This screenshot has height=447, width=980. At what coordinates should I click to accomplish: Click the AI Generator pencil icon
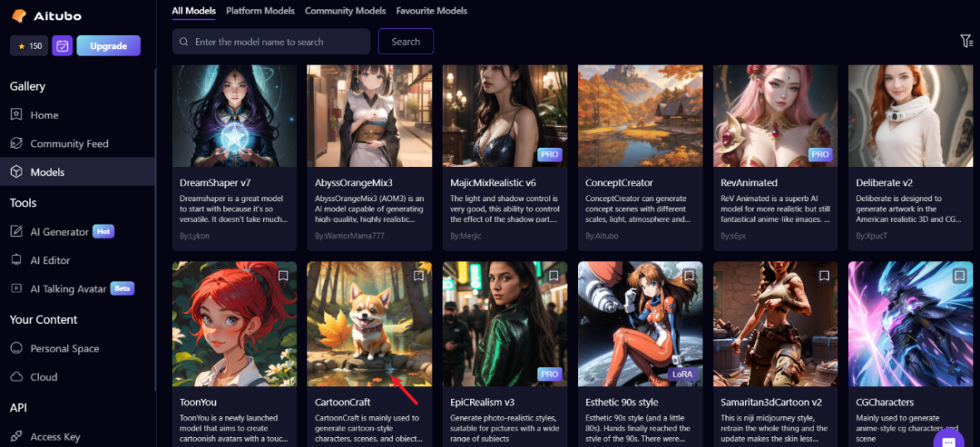pos(17,231)
